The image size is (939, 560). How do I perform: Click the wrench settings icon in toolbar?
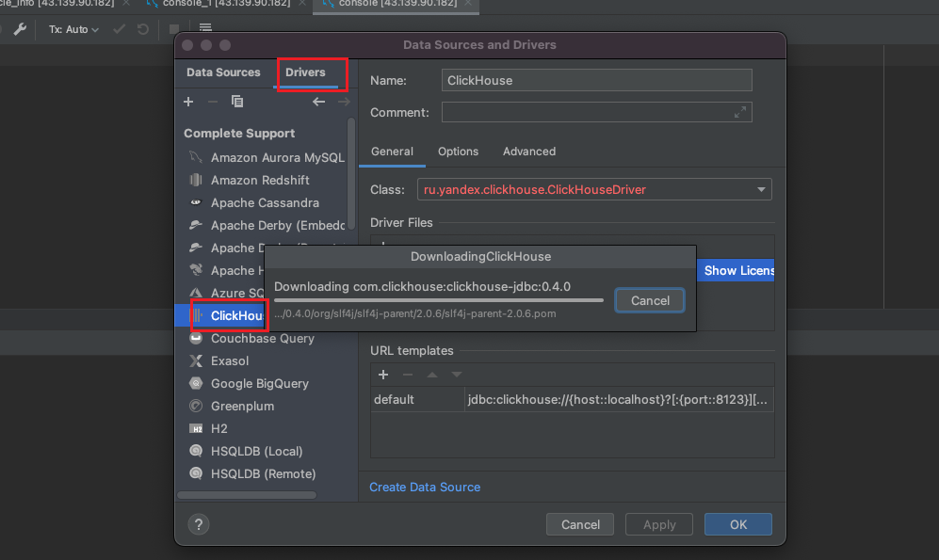[20, 29]
